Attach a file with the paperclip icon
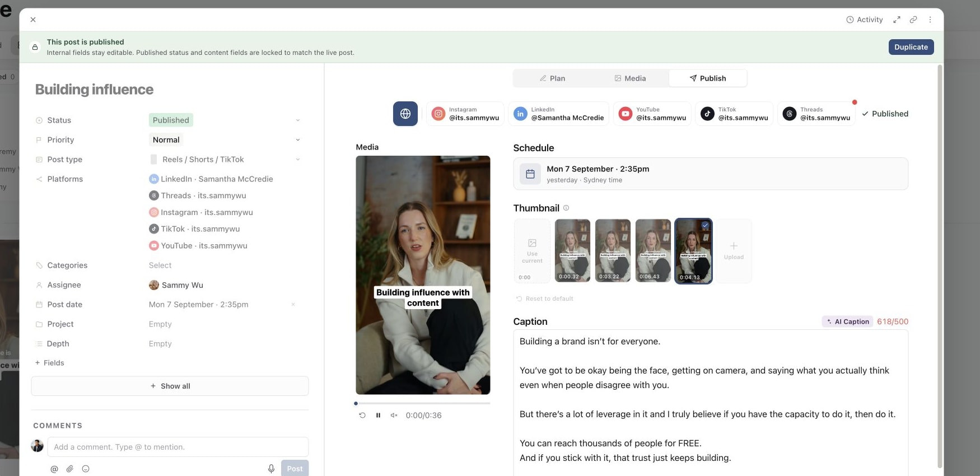 pos(70,469)
